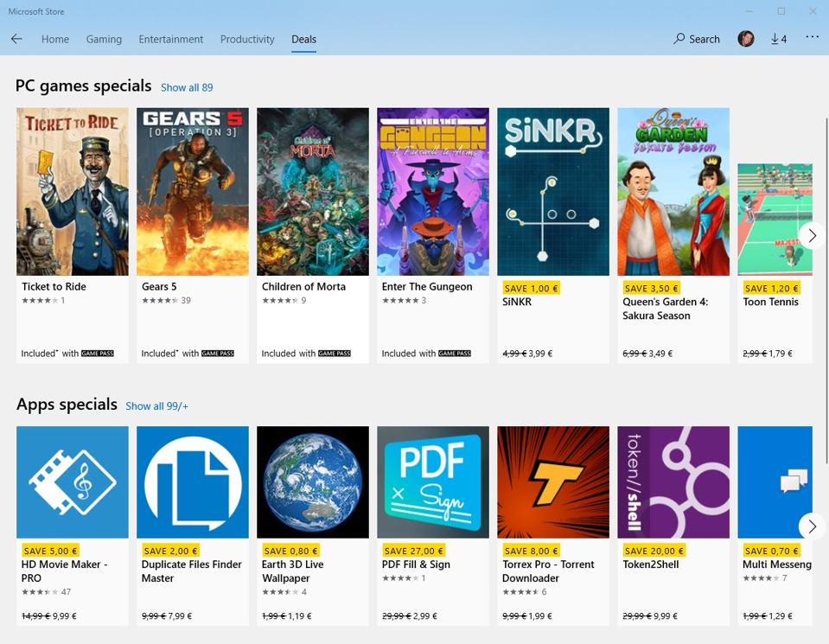This screenshot has height=644, width=829.
Task: Open PDF Fill & Sign icon
Action: pyautogui.click(x=433, y=482)
